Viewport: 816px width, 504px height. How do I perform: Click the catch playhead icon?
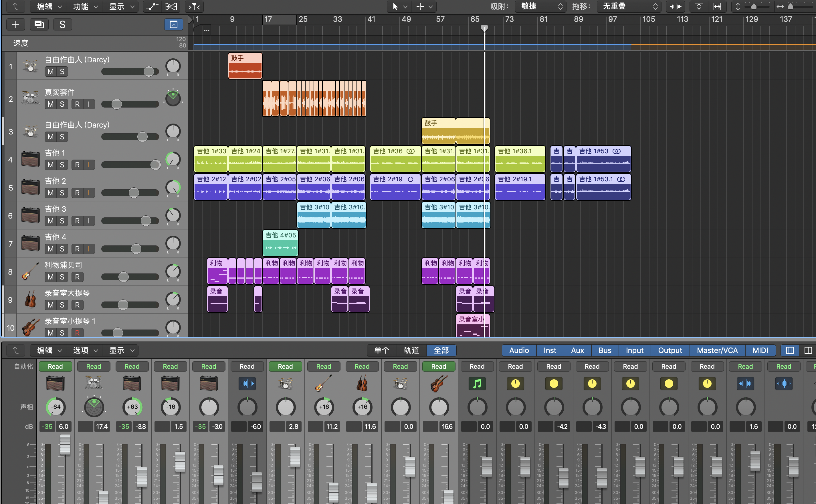194,6
